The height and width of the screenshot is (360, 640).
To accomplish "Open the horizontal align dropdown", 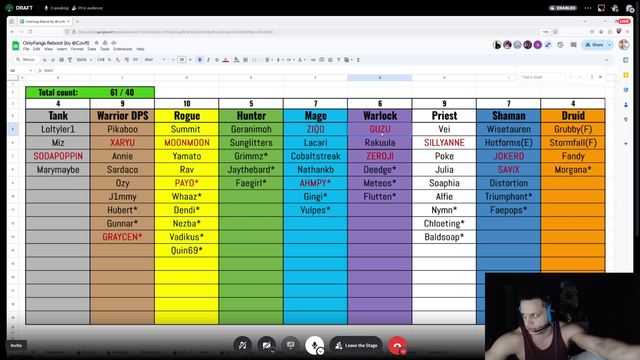I will [269, 60].
